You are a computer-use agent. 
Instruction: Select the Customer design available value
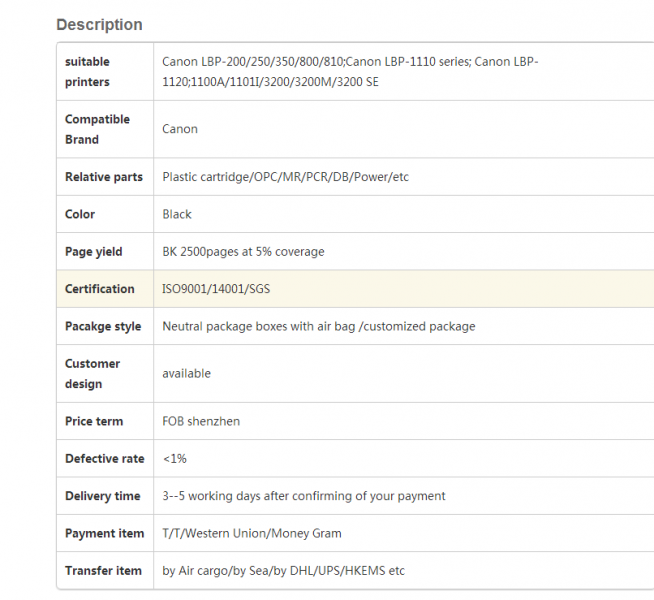(x=186, y=374)
